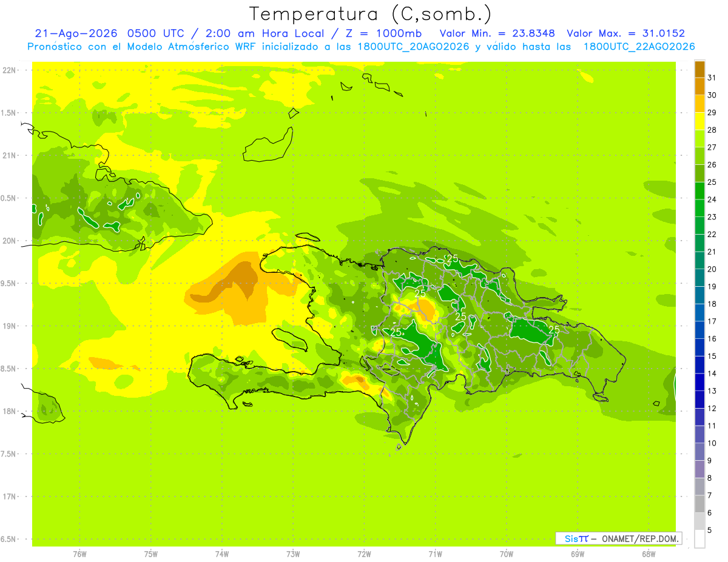Viewport: 728px width, 562px height.
Task: Click the '72W' longitude label
Action: (364, 554)
